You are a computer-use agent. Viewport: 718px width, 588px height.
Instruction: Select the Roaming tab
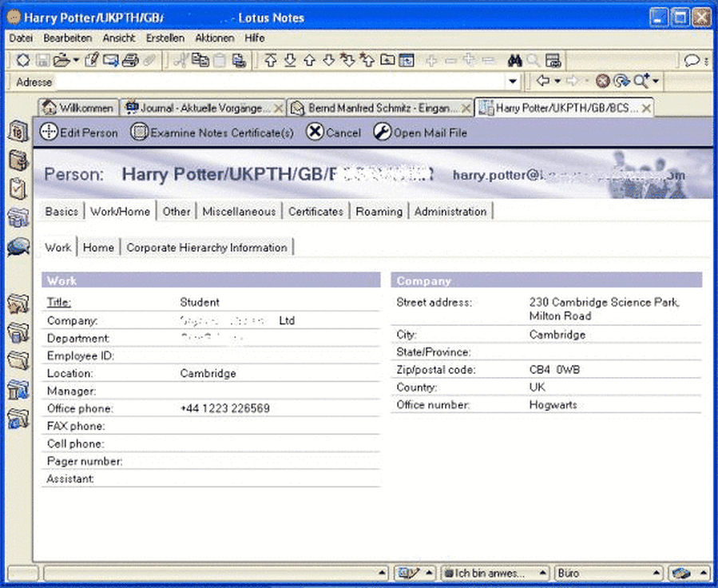[x=379, y=212]
